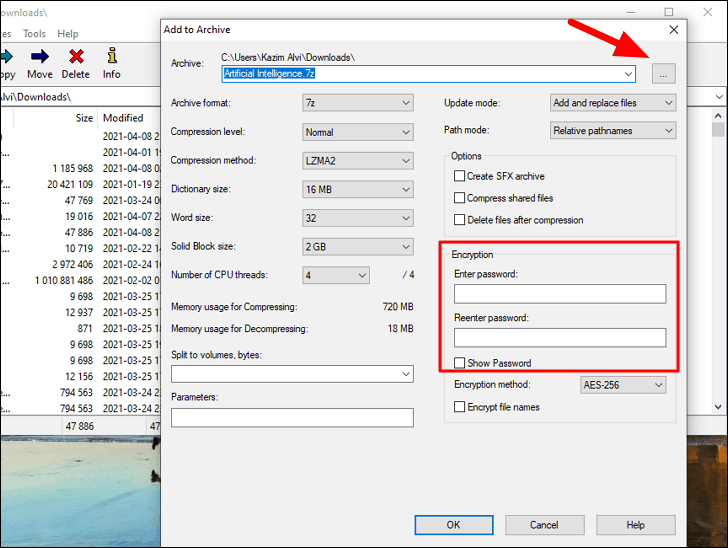This screenshot has width=728, height=548.
Task: Enable Create SFX archive
Action: pos(459,176)
